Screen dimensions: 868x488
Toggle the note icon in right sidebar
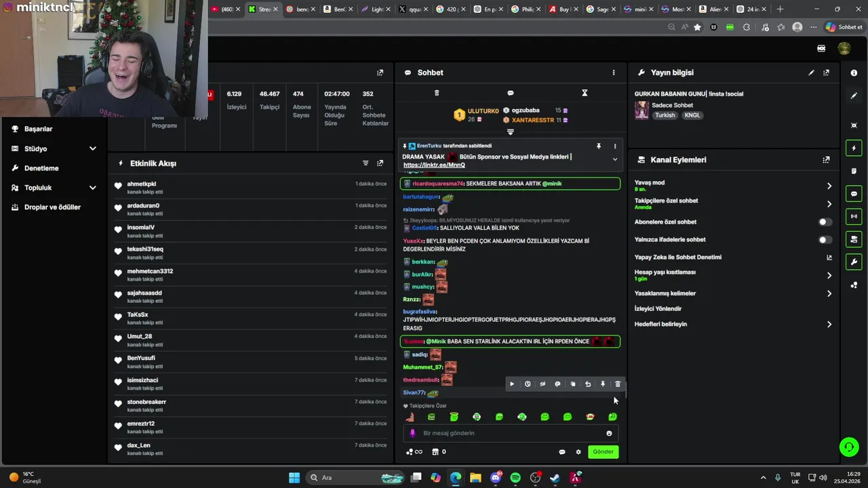[x=854, y=171]
